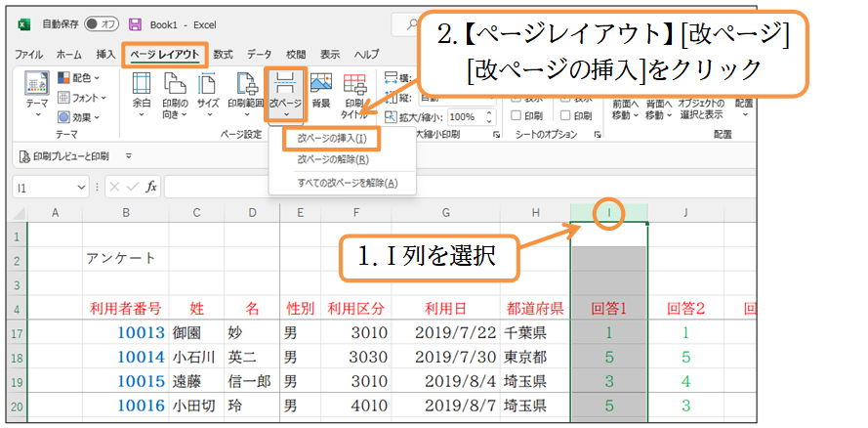Click the 都道府県 header cell
The width and height of the screenshot is (868, 428).
(535, 309)
